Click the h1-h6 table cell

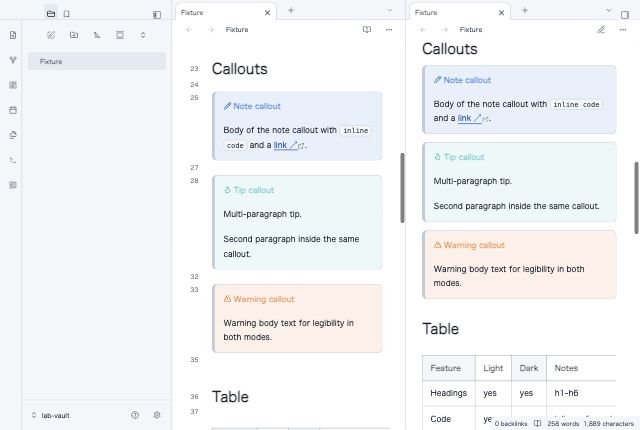[581, 393]
